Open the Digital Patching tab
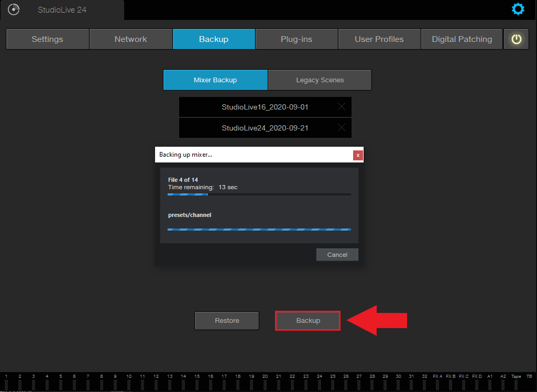Image resolution: width=537 pixels, height=392 pixels. [x=462, y=39]
